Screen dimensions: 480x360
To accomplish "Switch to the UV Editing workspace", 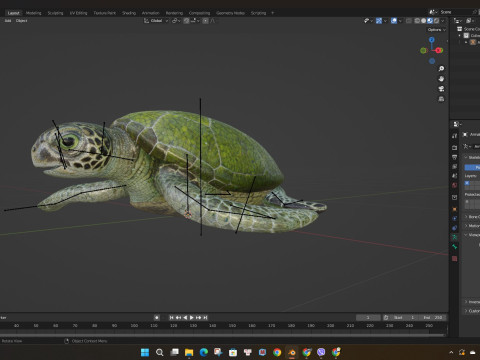I will (x=78, y=13).
